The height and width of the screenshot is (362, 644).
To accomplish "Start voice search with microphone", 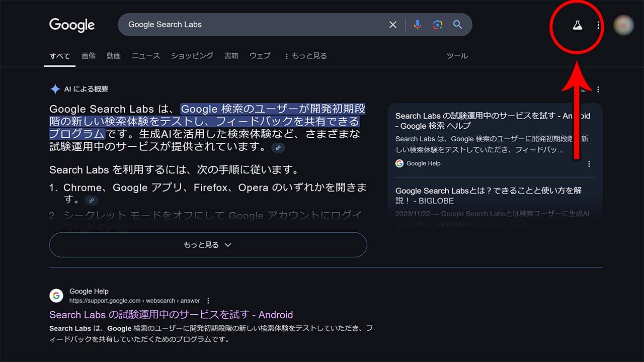I will 417,25.
